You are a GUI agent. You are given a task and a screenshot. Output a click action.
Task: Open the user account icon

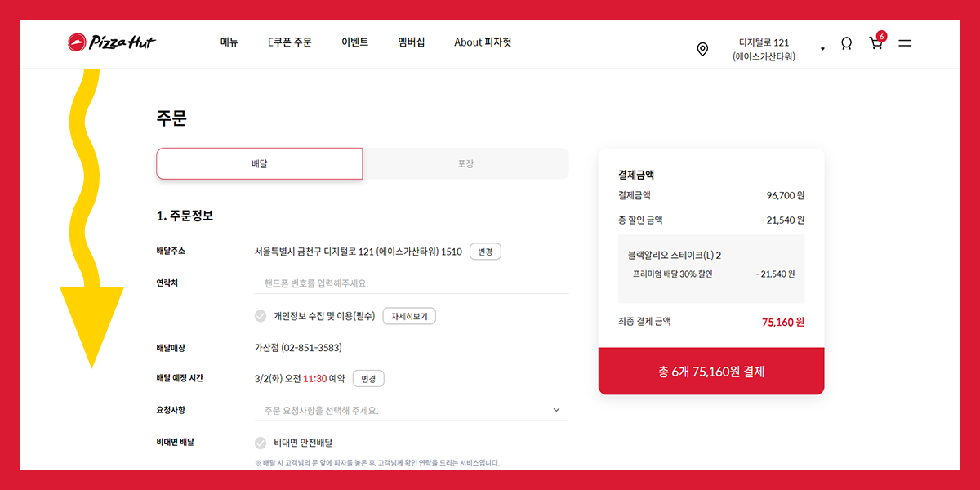click(x=846, y=43)
